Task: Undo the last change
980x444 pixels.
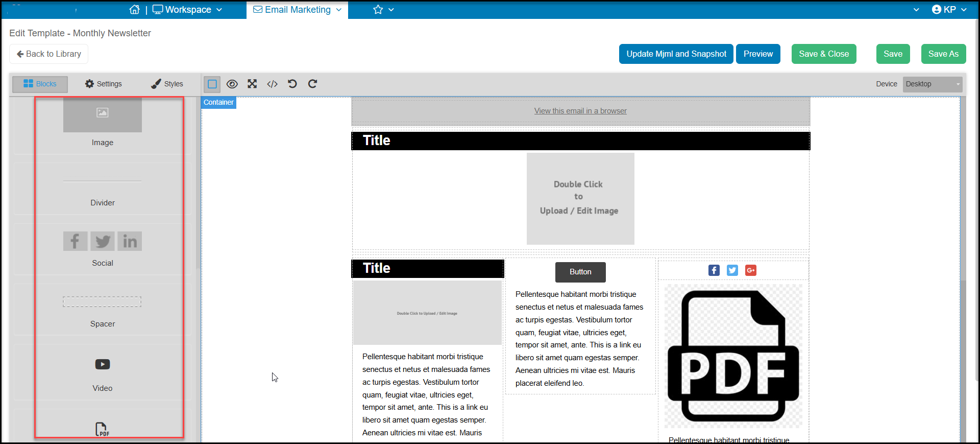Action: click(292, 84)
